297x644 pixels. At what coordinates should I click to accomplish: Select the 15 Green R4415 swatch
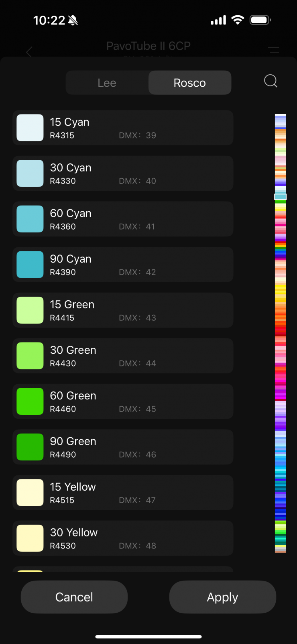[x=30, y=310]
